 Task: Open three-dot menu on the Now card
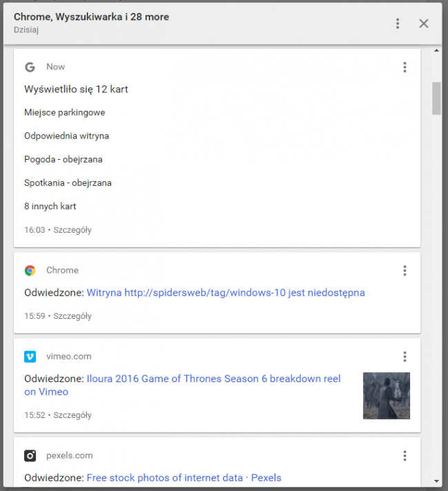(405, 67)
